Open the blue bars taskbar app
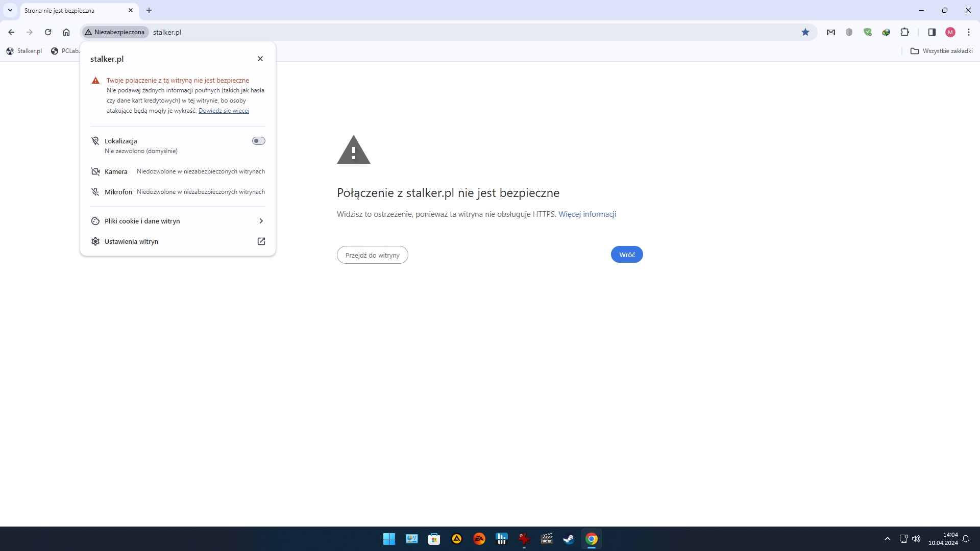The width and height of the screenshot is (980, 551). (x=502, y=539)
